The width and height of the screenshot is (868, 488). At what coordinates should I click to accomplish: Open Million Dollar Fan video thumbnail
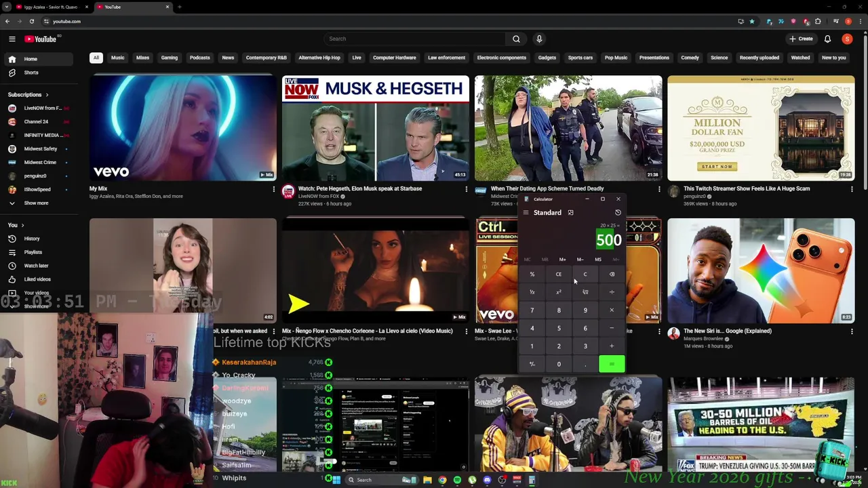761,128
